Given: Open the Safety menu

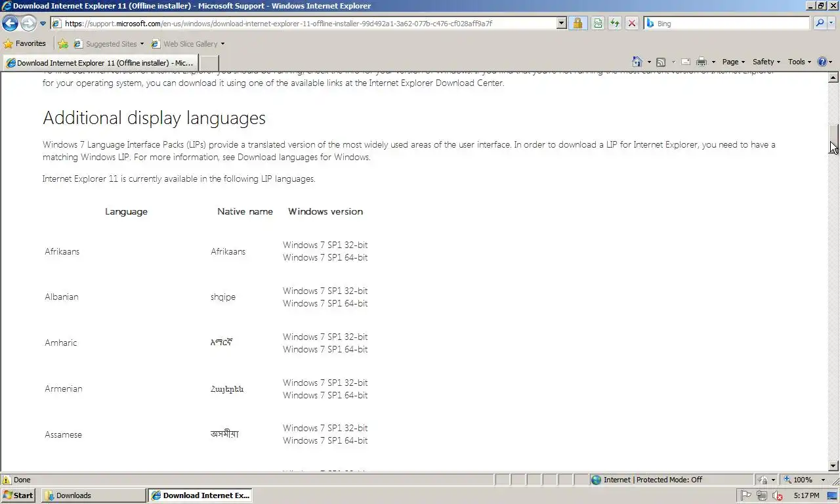Looking at the screenshot, I should pyautogui.click(x=766, y=62).
